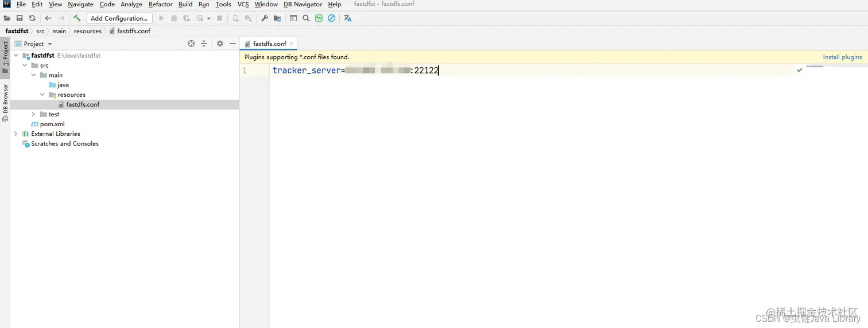Screen dimensions: 868x328
Task: Click the Translate icon in toolbar
Action: pyautogui.click(x=347, y=18)
